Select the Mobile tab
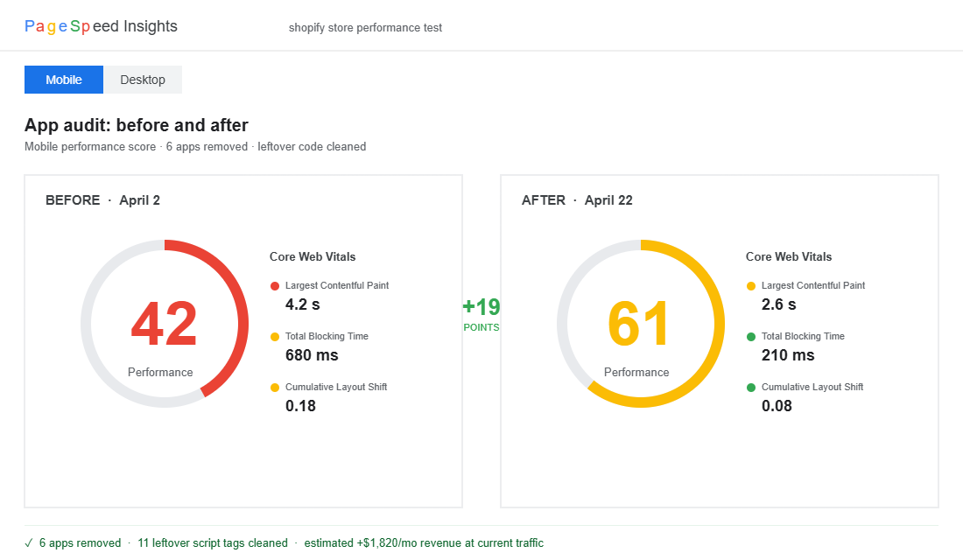This screenshot has height=560, width=963. (64, 80)
